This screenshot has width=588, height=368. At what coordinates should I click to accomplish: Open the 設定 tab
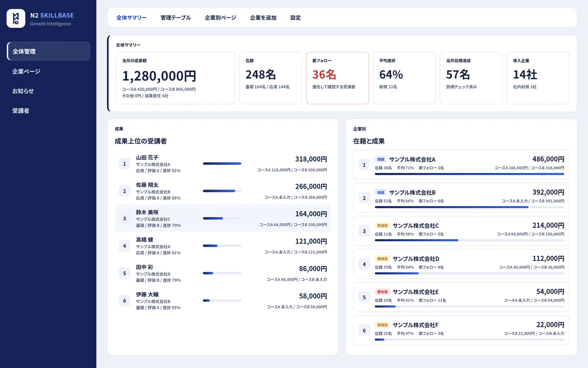pyautogui.click(x=295, y=18)
